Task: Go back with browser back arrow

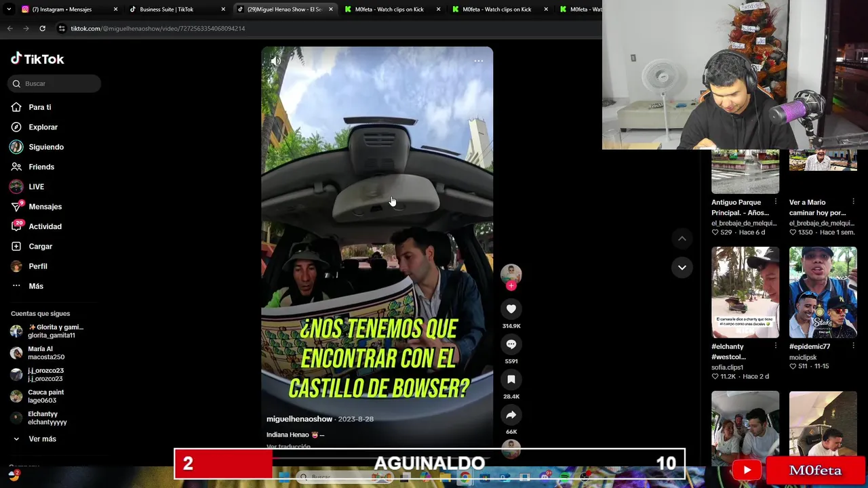Action: point(9,28)
